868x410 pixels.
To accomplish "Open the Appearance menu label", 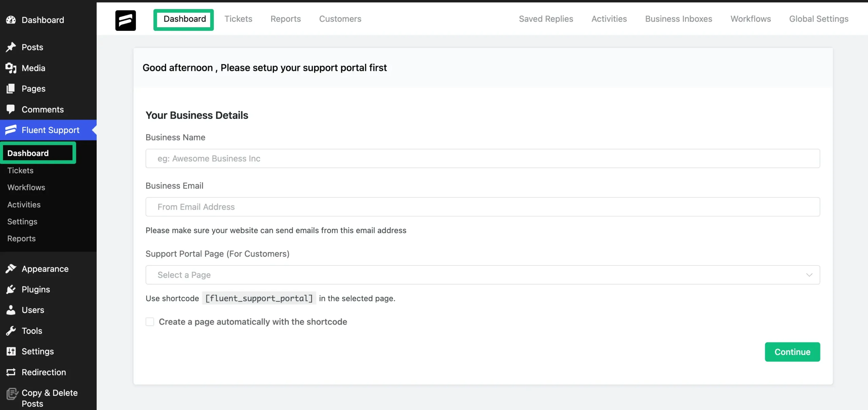I will [45, 269].
